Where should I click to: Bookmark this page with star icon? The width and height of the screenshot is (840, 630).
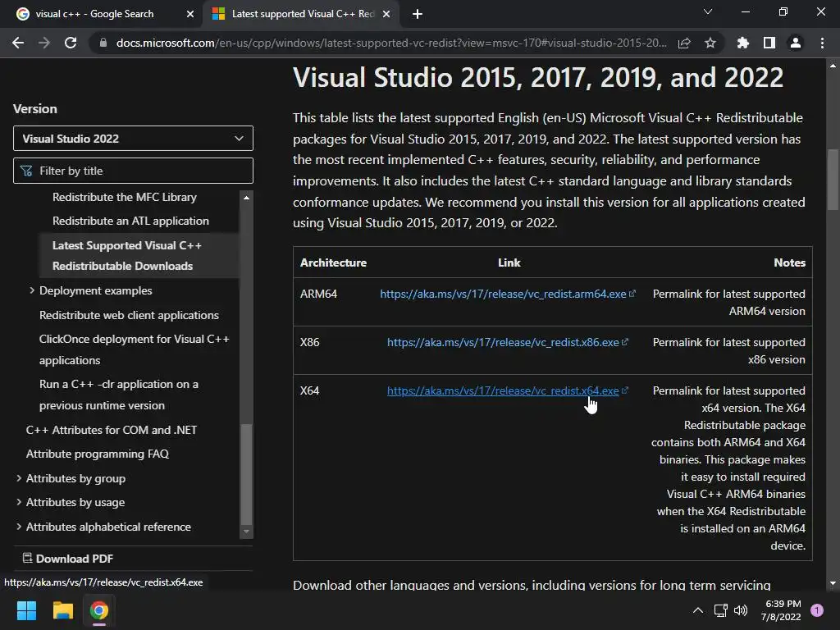coord(710,43)
